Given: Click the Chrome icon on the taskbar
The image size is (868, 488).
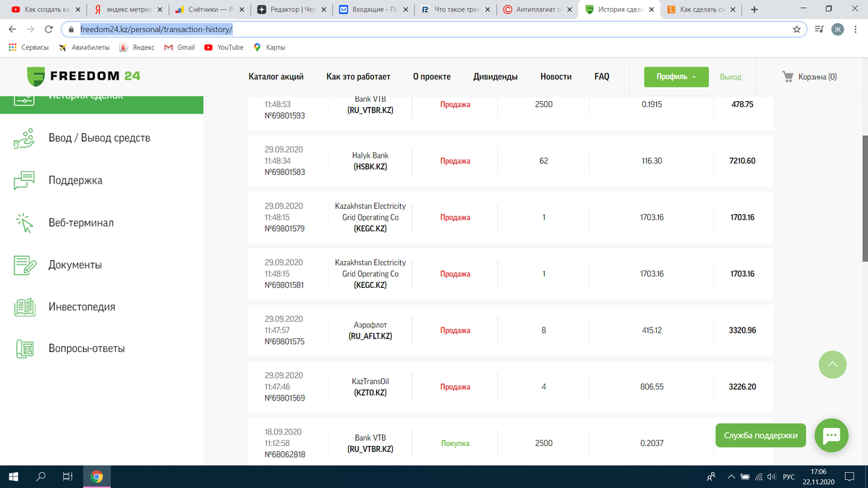Looking at the screenshot, I should pyautogui.click(x=97, y=476).
